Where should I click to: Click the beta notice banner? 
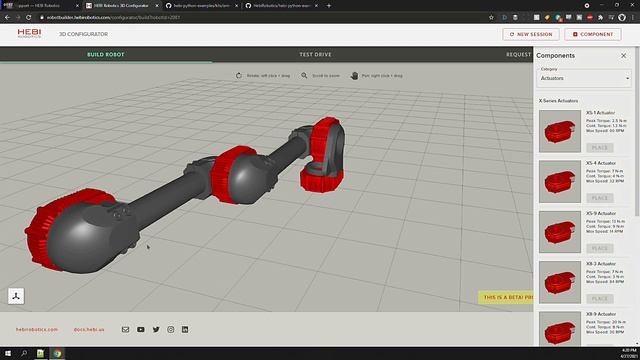pos(506,298)
